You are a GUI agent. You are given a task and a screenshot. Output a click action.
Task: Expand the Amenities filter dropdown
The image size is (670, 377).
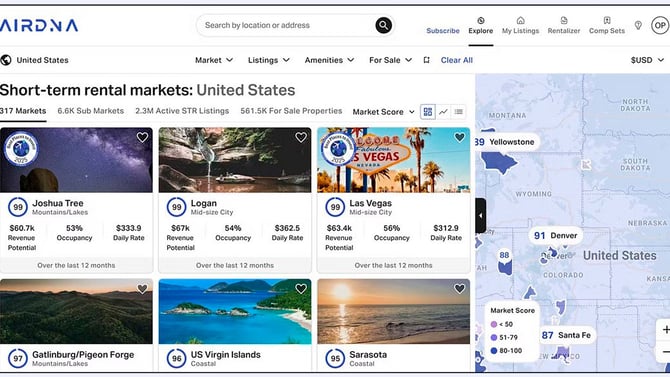(x=329, y=60)
